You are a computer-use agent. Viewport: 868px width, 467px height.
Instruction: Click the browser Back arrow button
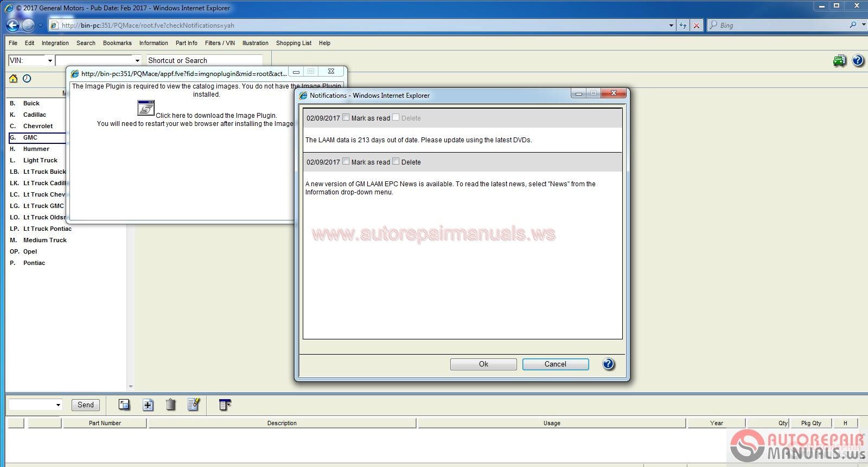pos(12,25)
